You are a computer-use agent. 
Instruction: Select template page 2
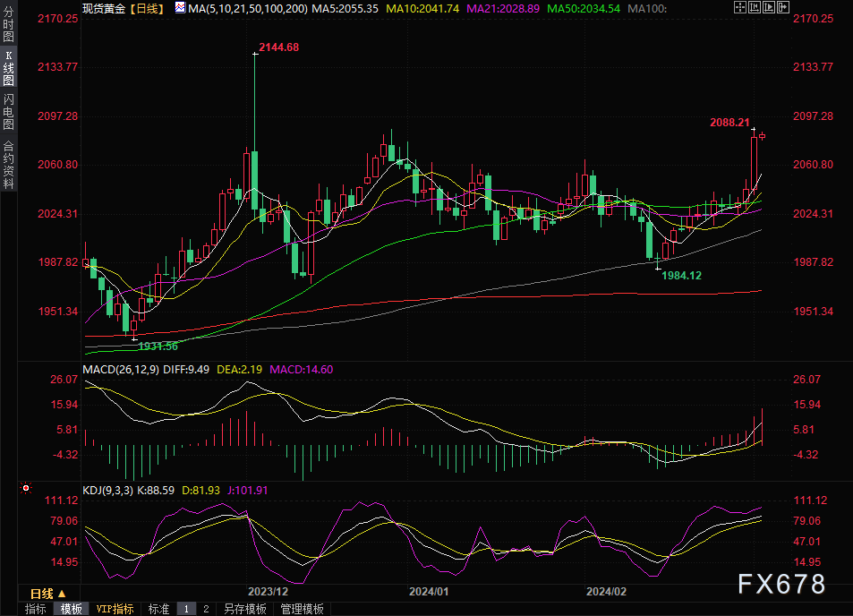pos(206,609)
